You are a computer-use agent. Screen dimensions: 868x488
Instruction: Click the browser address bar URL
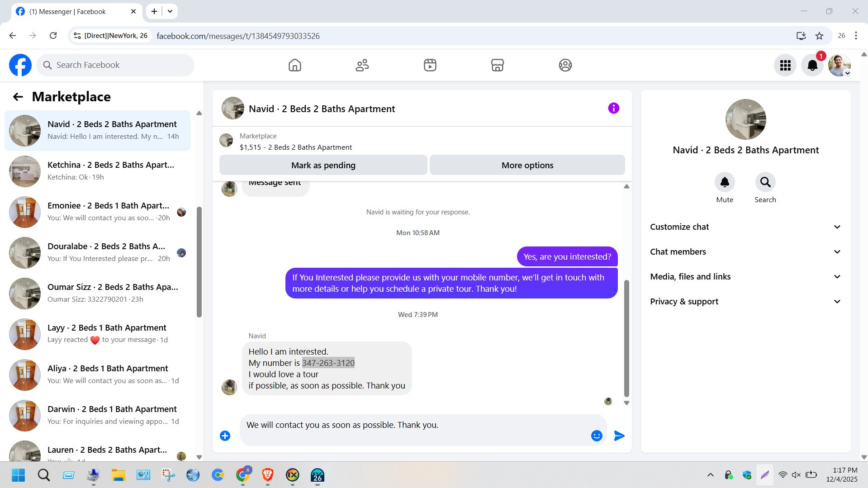pos(238,36)
